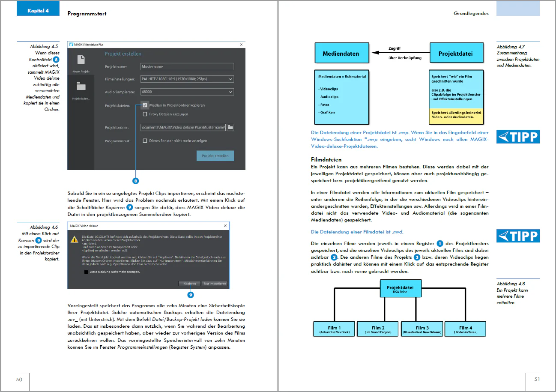Click the Kopieren button

[190, 284]
